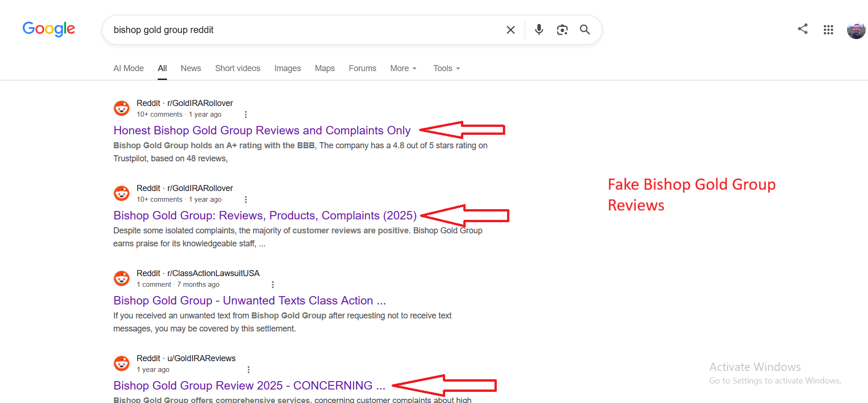Start voice search with microphone icon
This screenshot has width=868, height=403.
(x=539, y=30)
